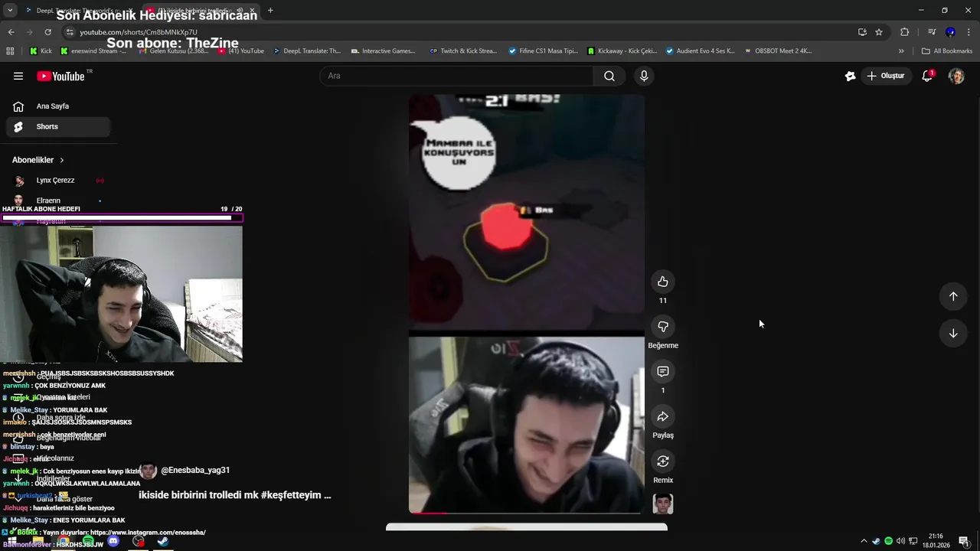Bookmark this page with the star icon
The width and height of the screenshot is (980, 551).
click(879, 32)
